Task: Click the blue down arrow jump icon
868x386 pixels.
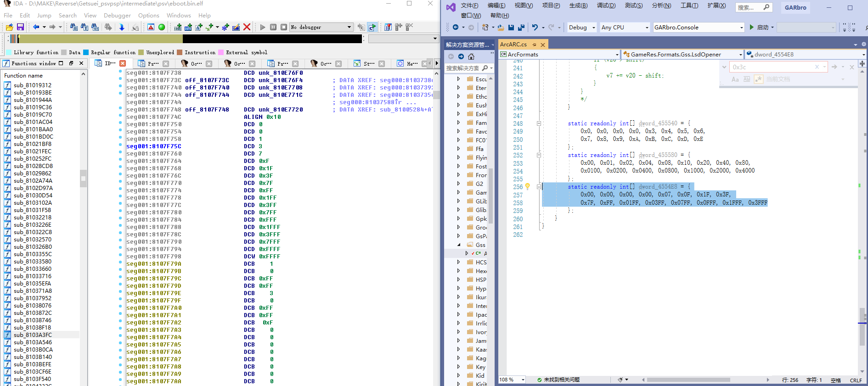Action: coord(122,28)
